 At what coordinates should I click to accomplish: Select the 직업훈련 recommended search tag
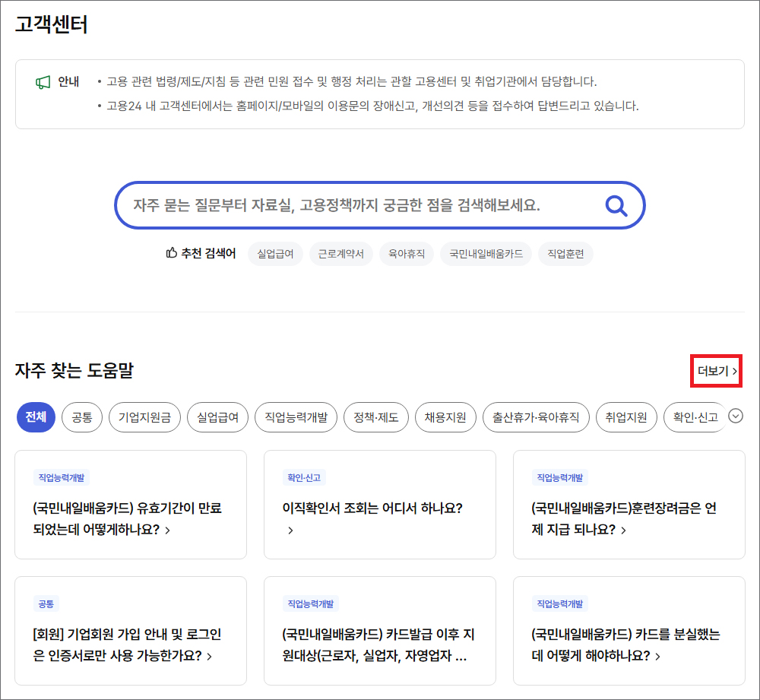pyautogui.click(x=565, y=255)
